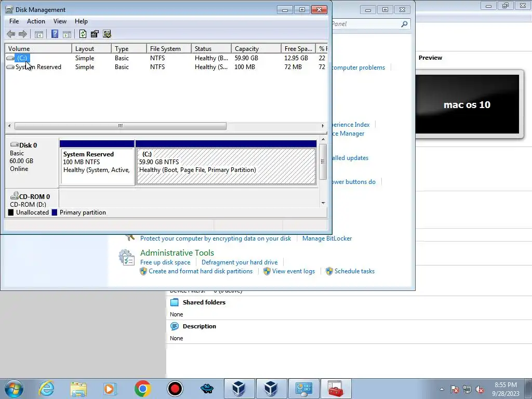Image resolution: width=532 pixels, height=399 pixels.
Task: Open the File menu in Disk Management
Action: (14, 21)
